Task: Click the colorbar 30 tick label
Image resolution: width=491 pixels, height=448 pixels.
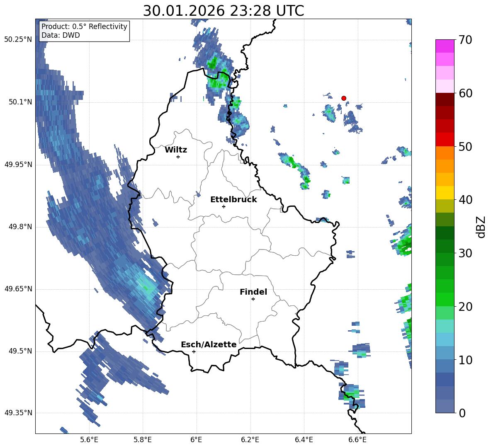Action: pos(465,253)
